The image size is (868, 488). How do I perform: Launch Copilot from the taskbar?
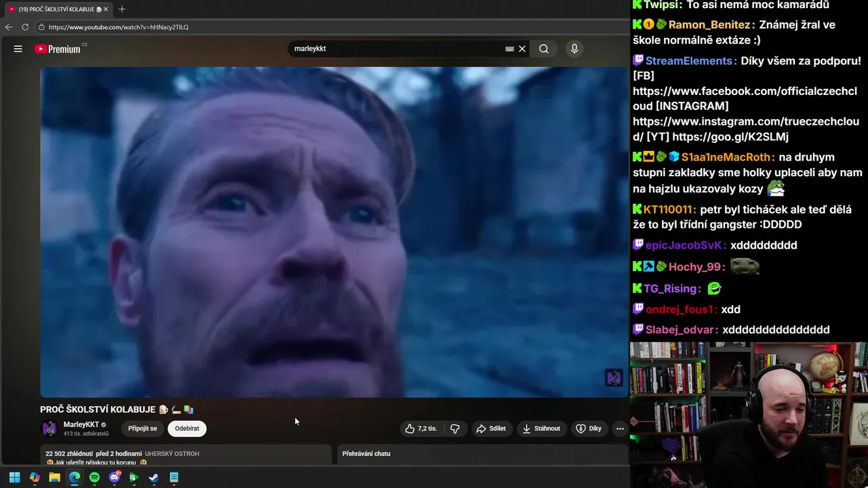[x=35, y=477]
